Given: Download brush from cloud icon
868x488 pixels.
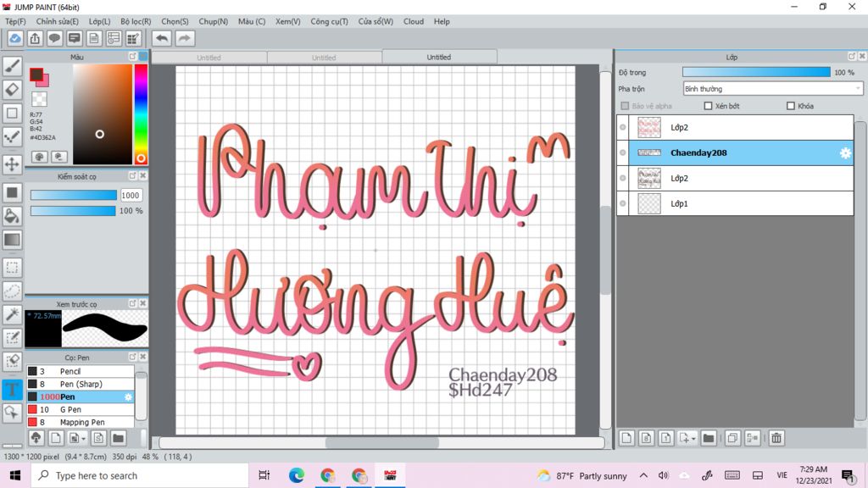Looking at the screenshot, I should pyautogui.click(x=36, y=438).
